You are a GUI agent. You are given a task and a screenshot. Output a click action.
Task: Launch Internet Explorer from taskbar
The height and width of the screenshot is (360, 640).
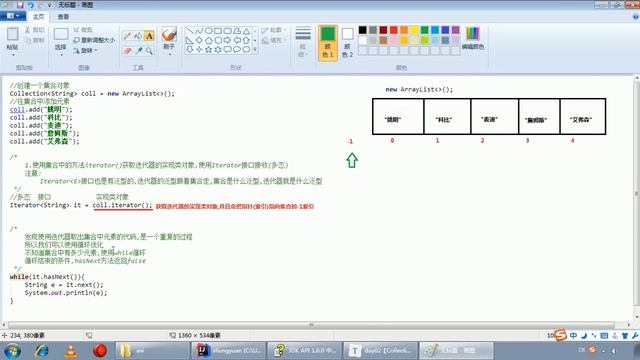pyautogui.click(x=42, y=351)
